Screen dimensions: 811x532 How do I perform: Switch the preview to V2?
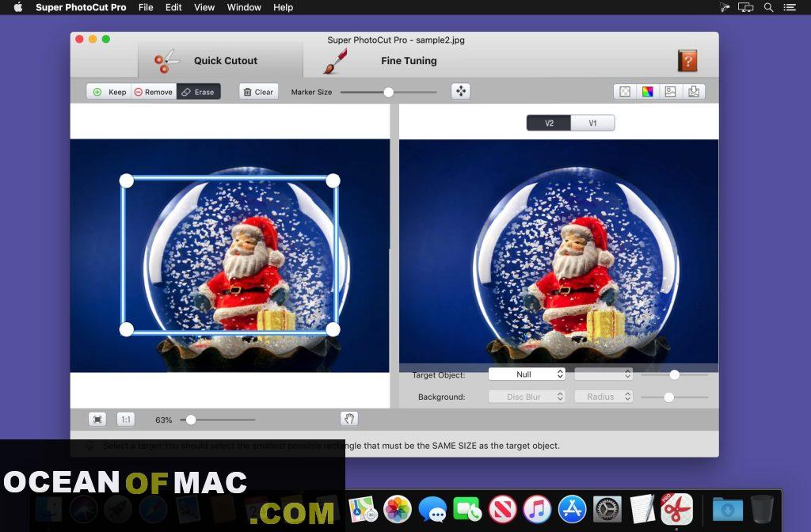coord(549,123)
